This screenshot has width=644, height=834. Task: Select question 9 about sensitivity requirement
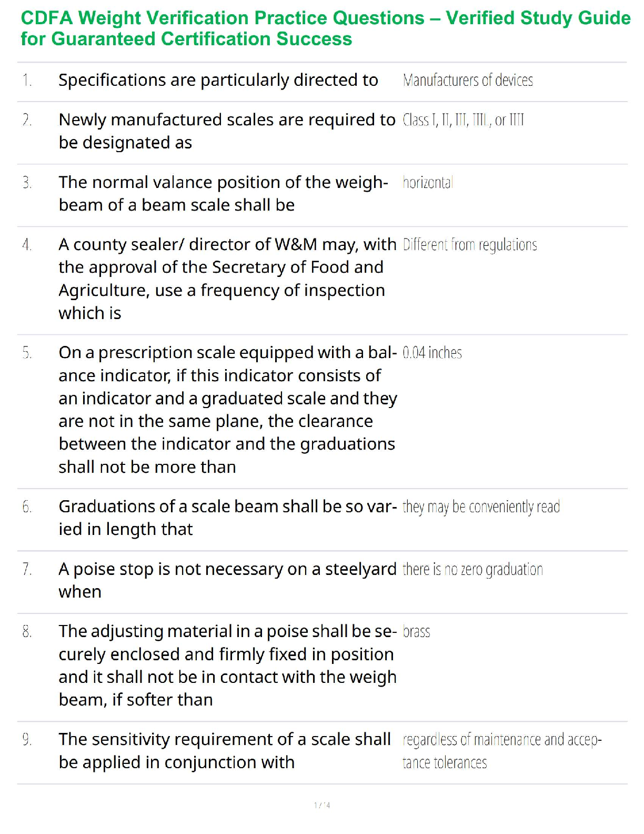coord(225,751)
